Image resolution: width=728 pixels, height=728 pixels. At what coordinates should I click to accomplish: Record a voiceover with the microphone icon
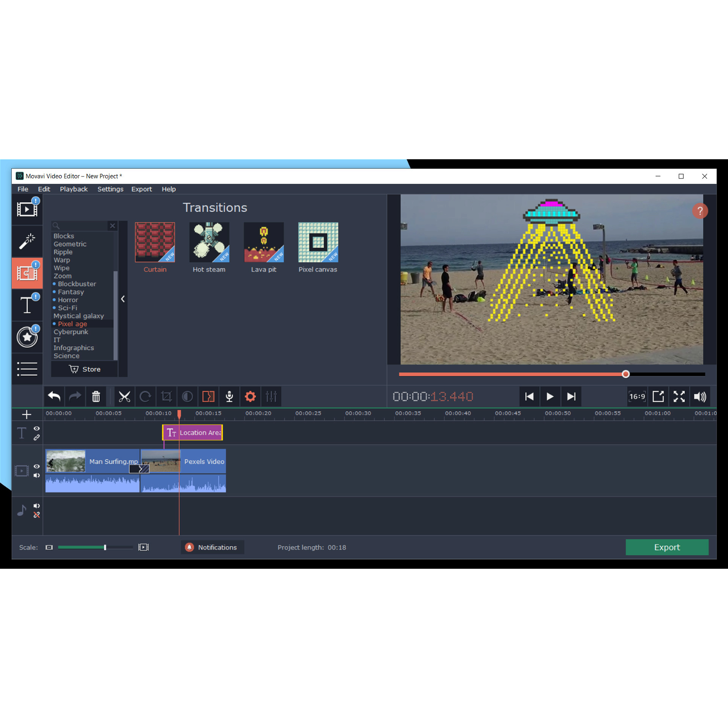tap(229, 396)
